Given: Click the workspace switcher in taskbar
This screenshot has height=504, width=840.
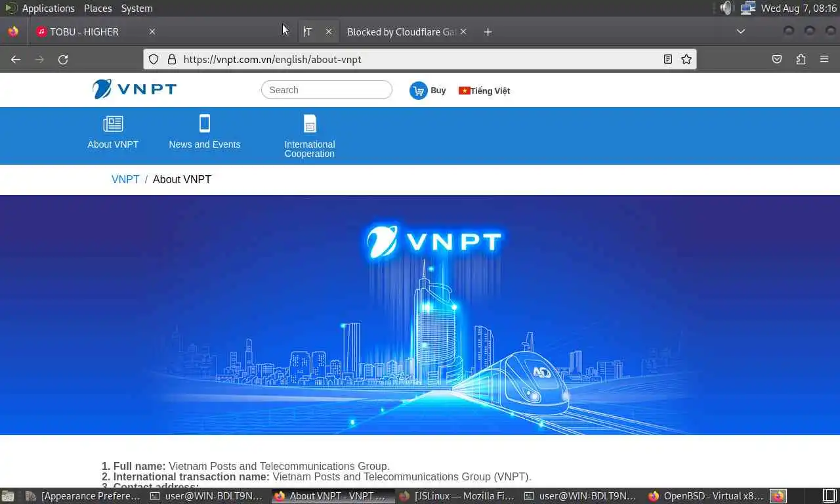Looking at the screenshot, I should click(829, 496).
